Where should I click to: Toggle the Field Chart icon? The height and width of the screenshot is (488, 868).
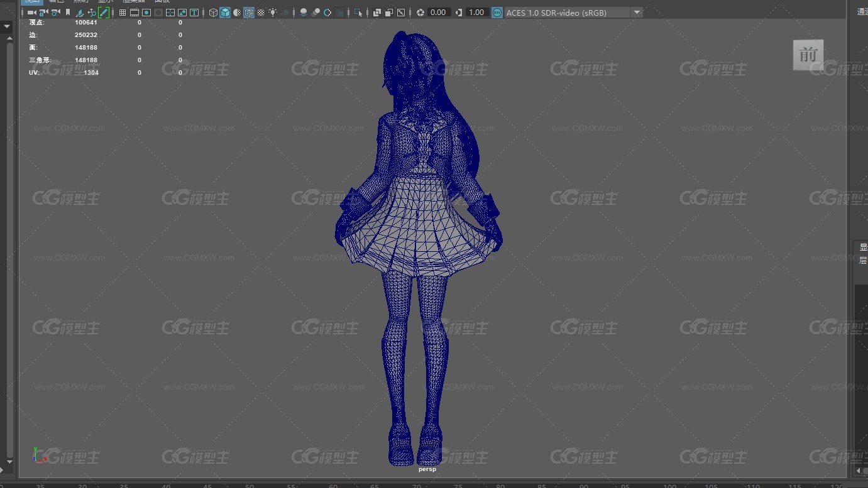170,13
